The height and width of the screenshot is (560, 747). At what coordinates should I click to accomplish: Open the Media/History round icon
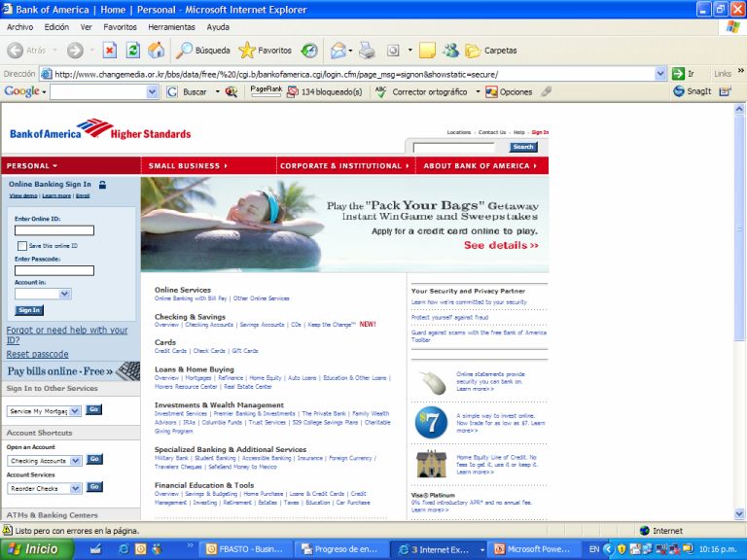[x=309, y=50]
